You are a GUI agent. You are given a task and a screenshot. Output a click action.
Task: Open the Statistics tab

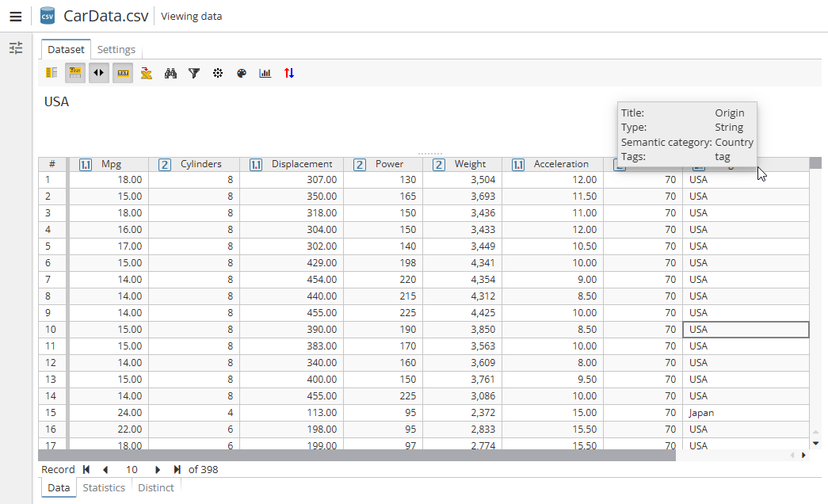click(x=104, y=487)
